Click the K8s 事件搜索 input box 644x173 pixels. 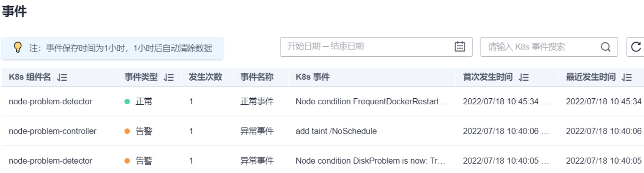click(549, 47)
